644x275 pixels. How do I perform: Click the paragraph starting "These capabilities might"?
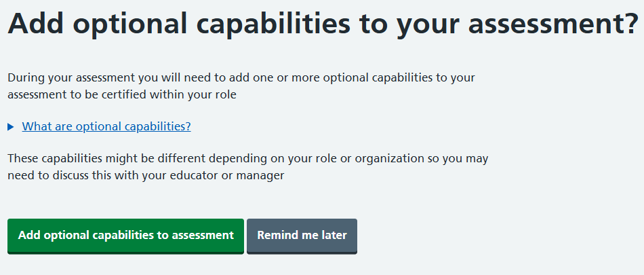click(247, 167)
